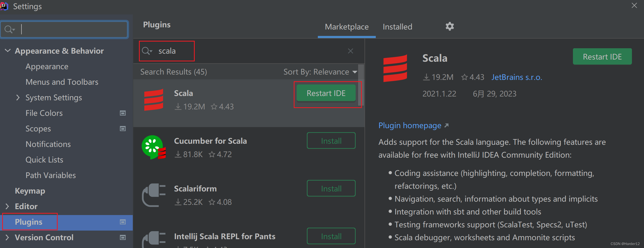
Task: Select the Marketplace tab
Action: (x=347, y=27)
